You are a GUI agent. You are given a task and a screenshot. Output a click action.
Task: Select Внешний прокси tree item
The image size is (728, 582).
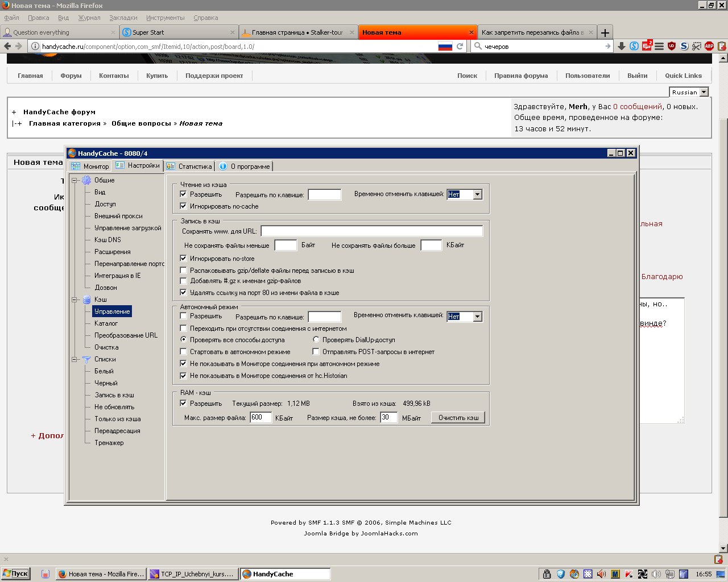[118, 216]
